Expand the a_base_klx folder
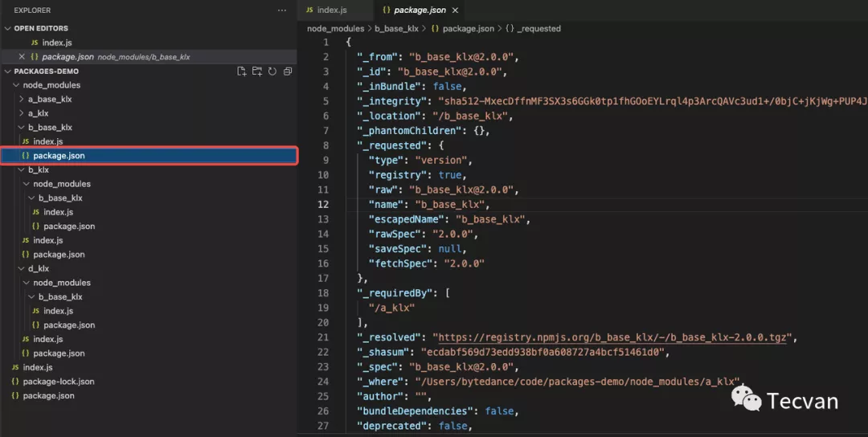This screenshot has width=868, height=437. point(50,100)
